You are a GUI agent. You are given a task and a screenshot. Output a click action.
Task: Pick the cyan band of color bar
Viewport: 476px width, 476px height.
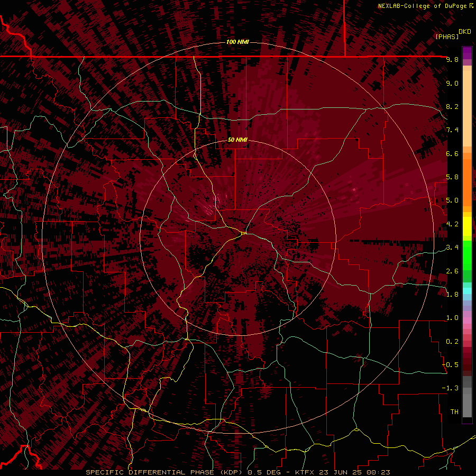(x=467, y=290)
